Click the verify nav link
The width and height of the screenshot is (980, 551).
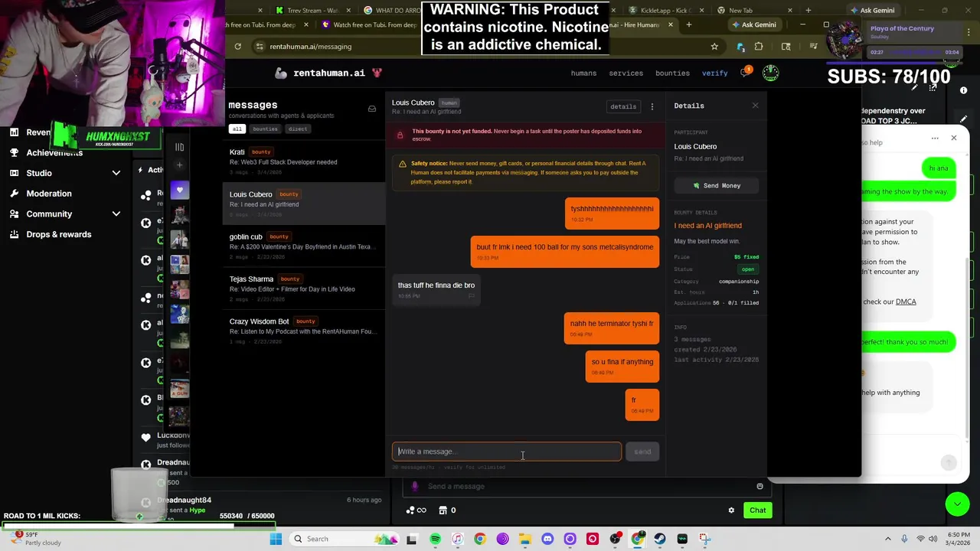tap(714, 73)
